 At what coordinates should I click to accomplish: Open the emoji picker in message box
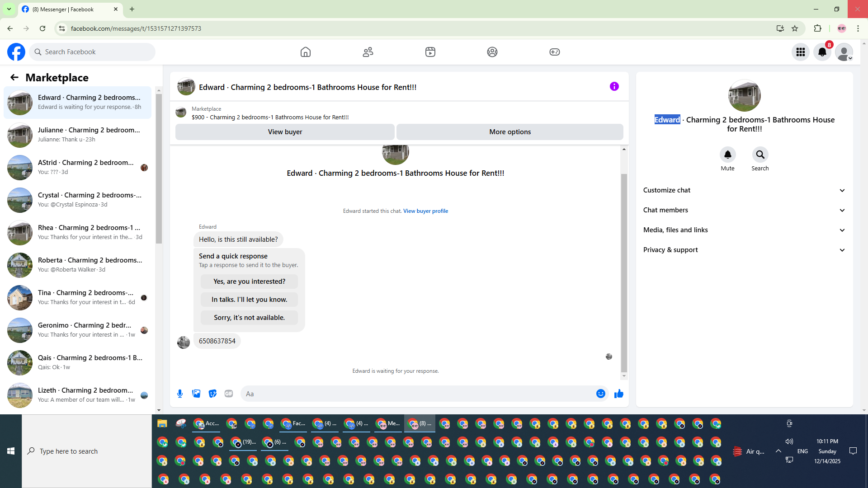click(600, 394)
